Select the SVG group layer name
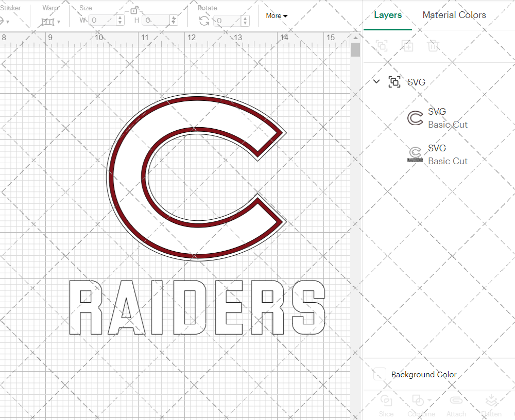The height and width of the screenshot is (420, 515). point(416,82)
